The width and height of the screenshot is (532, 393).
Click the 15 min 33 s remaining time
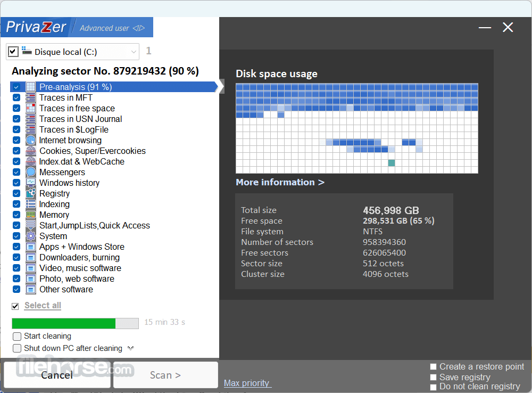(x=164, y=322)
